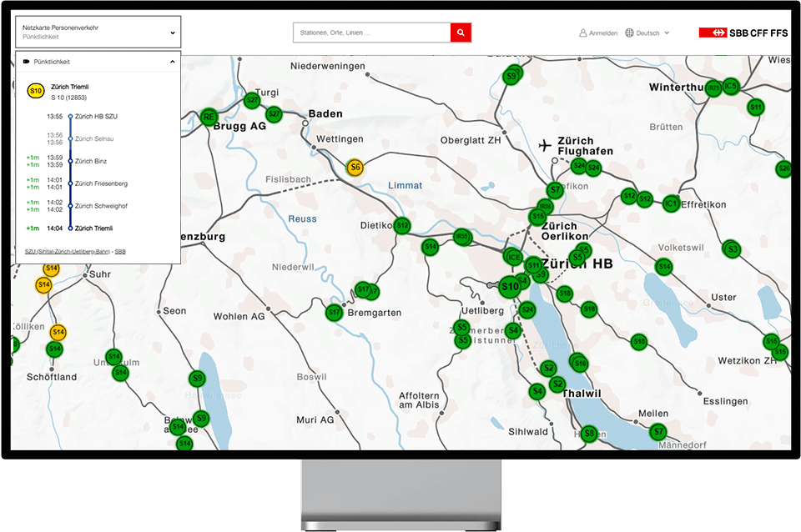Open the Netzkarte Personenverkehr dropdown
The width and height of the screenshot is (801, 532).
(98, 31)
